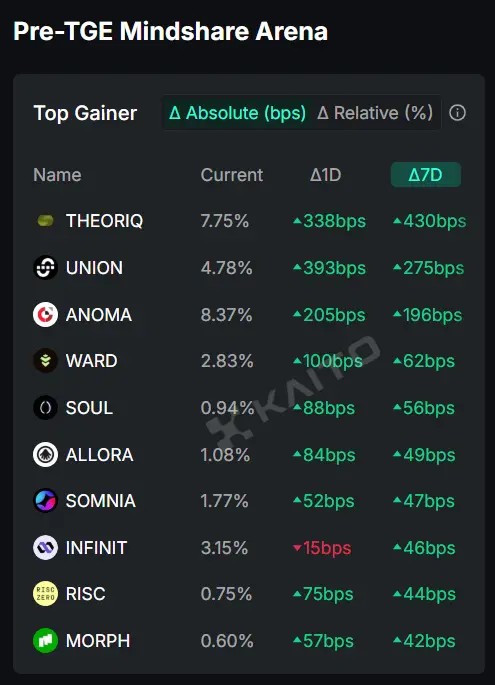This screenshot has width=495, height=685.
Task: Open the INFINIT project name link
Action: tap(96, 547)
